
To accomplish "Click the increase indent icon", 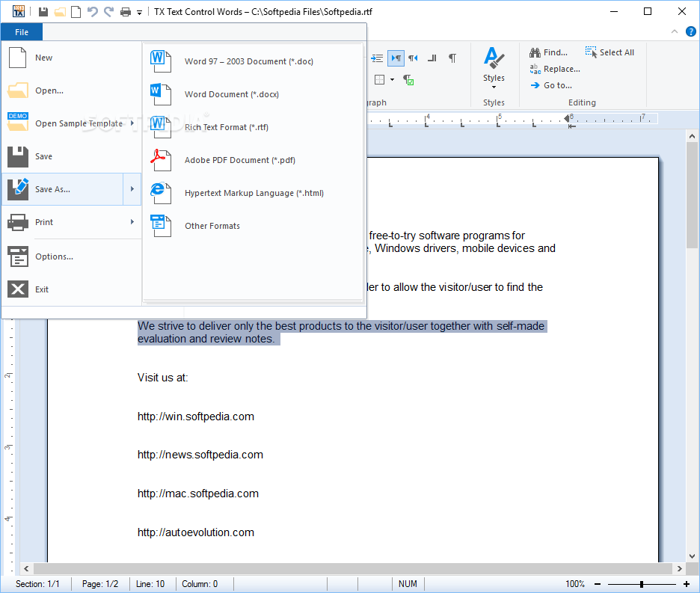I will tap(377, 58).
